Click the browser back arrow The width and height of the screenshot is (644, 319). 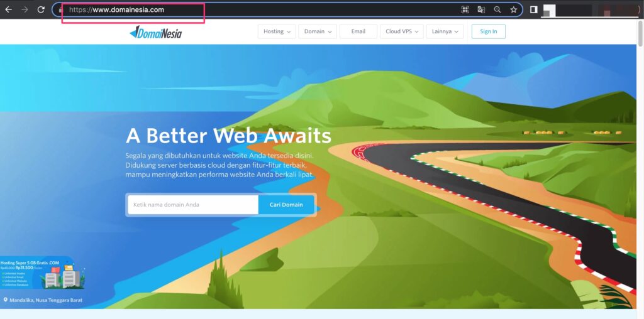point(9,10)
